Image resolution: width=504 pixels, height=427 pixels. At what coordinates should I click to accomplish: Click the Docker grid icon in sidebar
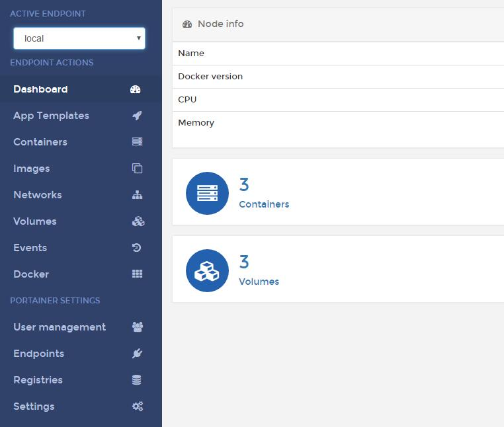click(x=138, y=274)
